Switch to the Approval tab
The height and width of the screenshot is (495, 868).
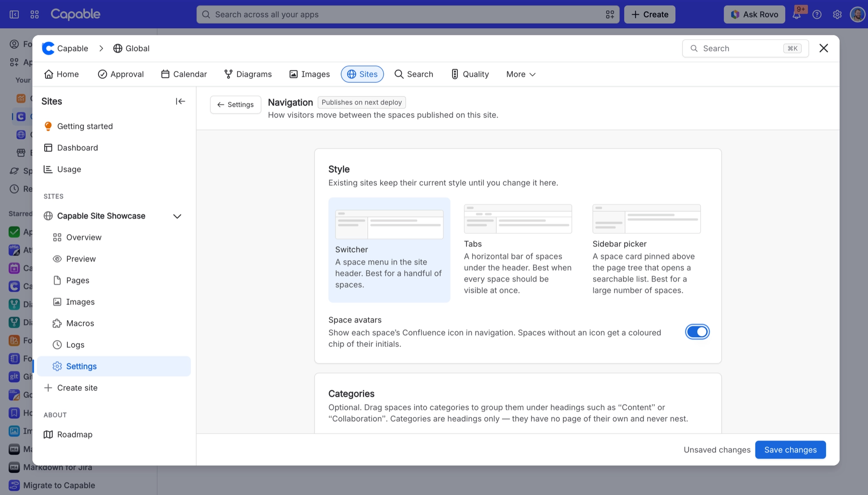click(x=121, y=74)
